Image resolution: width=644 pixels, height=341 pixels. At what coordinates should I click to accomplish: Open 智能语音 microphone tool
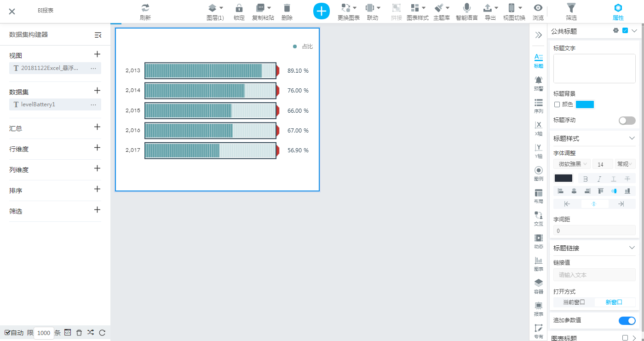[466, 8]
